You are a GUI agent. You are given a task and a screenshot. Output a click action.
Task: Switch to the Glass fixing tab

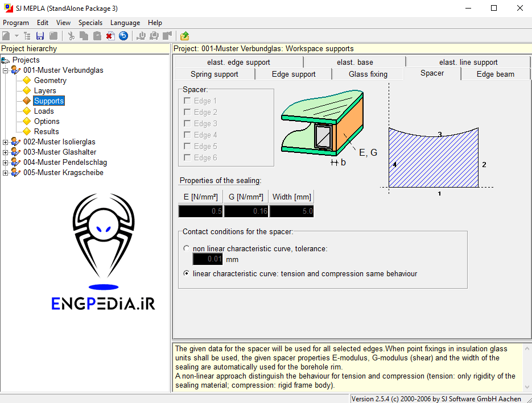click(x=368, y=74)
